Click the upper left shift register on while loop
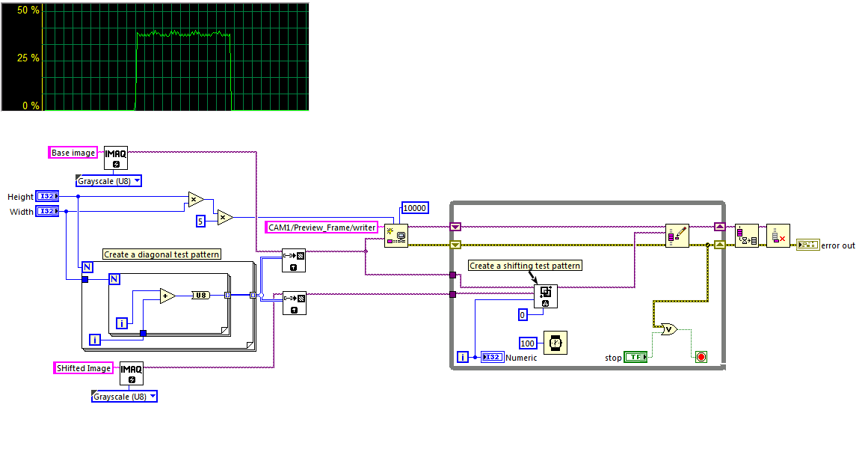The height and width of the screenshot is (449, 868). [455, 227]
